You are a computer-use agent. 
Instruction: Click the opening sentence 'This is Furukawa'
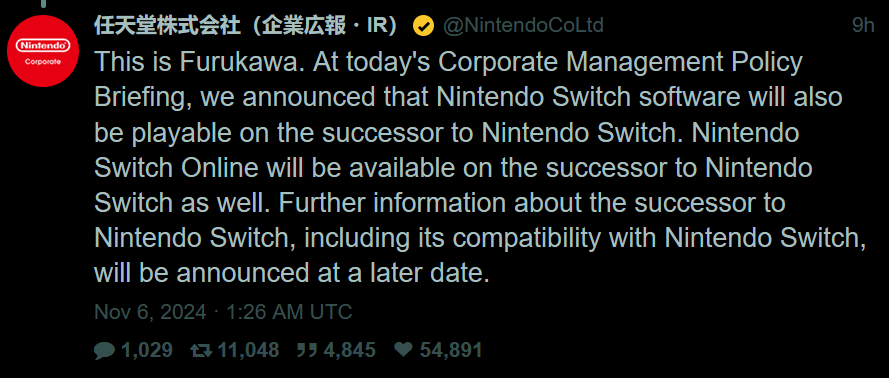pos(197,62)
